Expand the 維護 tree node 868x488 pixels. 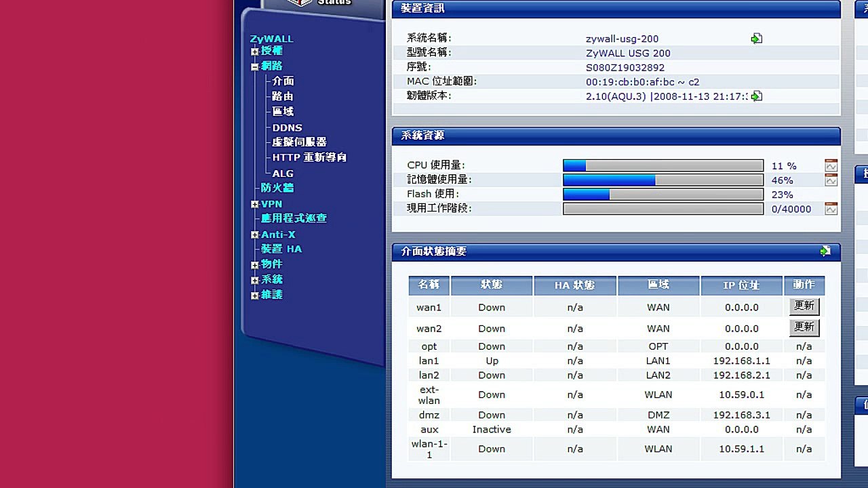[x=255, y=296]
